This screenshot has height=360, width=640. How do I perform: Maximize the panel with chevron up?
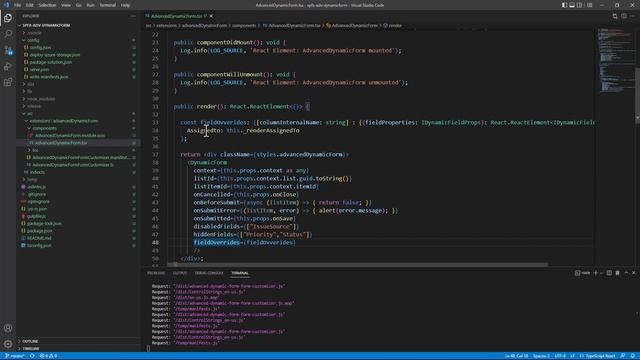click(x=626, y=273)
